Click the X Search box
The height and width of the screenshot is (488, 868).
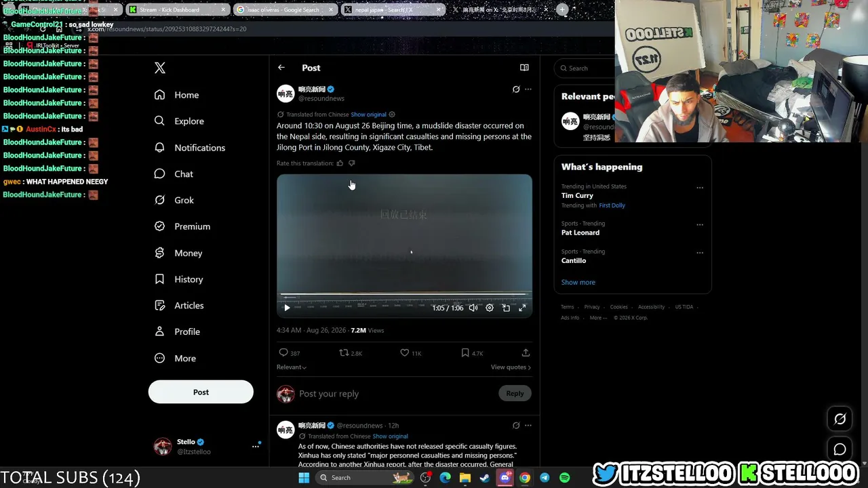(585, 68)
